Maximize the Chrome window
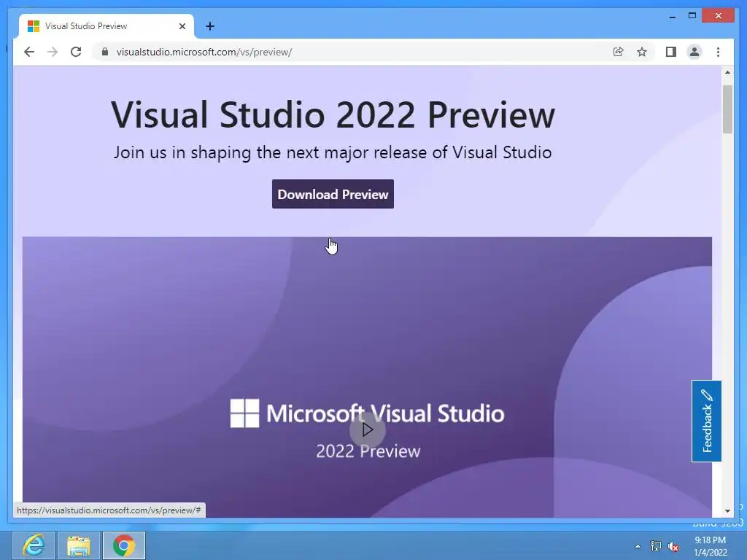Viewport: 747px width, 560px height. coord(692,16)
